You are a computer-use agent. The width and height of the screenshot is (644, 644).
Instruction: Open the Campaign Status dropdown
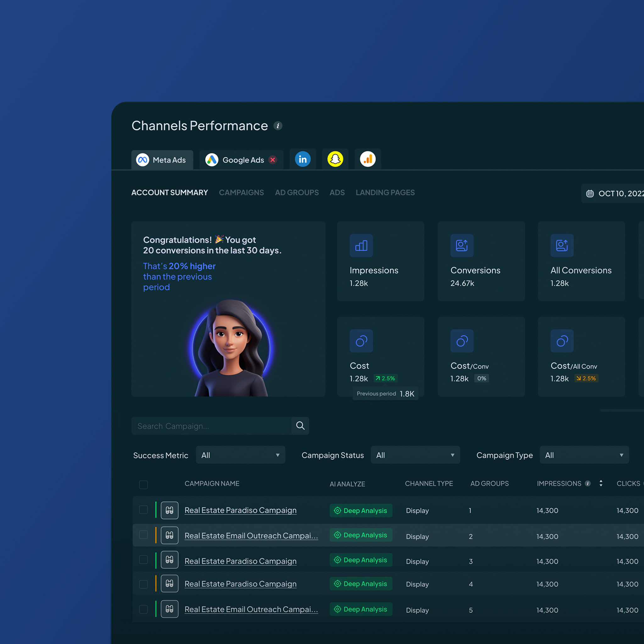(x=415, y=455)
